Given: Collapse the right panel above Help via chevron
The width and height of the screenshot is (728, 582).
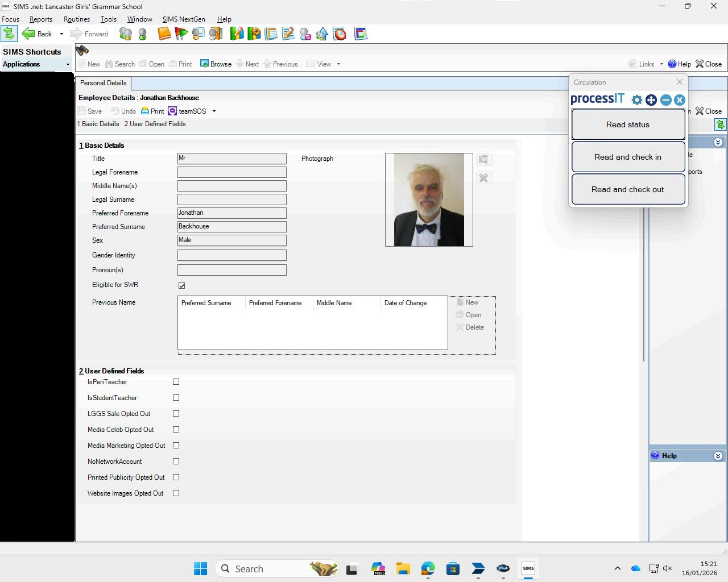Looking at the screenshot, I should [718, 142].
